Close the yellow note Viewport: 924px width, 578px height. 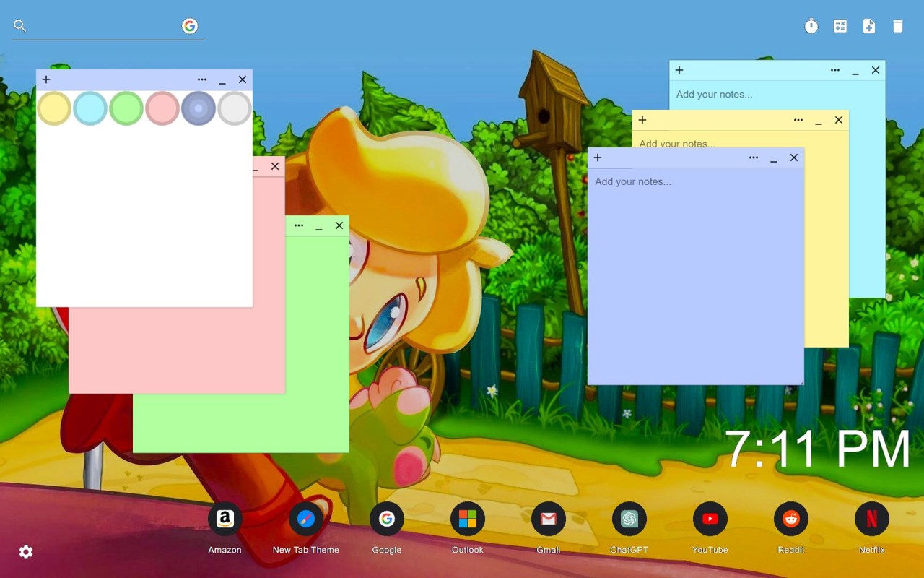click(x=839, y=120)
